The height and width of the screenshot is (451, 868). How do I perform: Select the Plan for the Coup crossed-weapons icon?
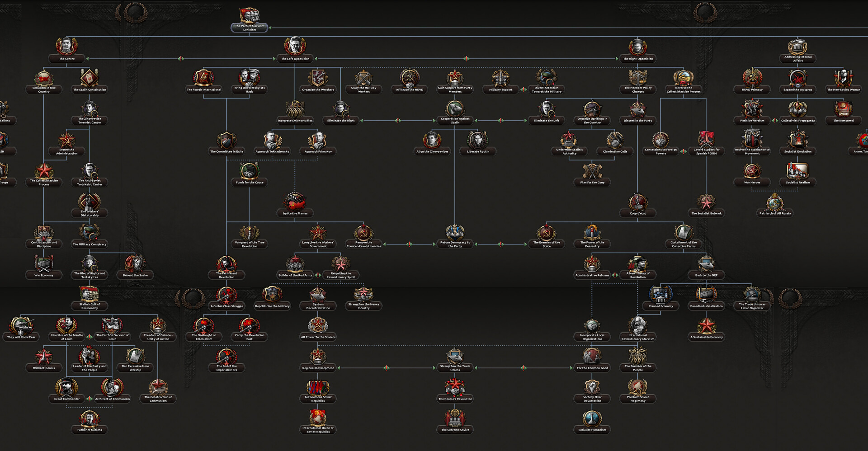592,171
